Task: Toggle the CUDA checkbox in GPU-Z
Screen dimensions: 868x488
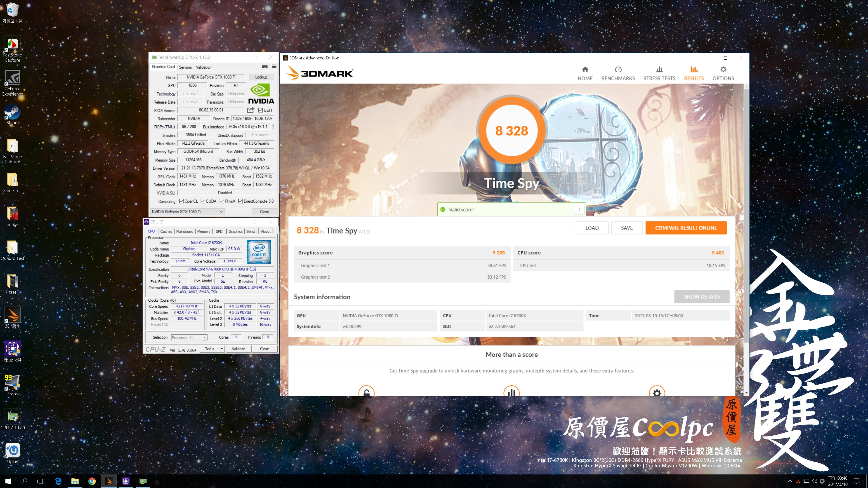Action: pos(203,201)
